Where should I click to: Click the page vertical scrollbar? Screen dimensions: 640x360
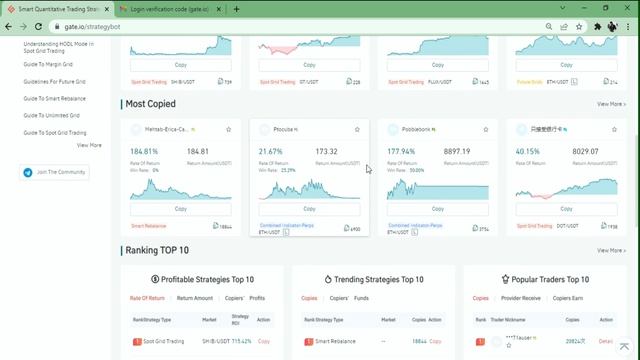point(637,180)
